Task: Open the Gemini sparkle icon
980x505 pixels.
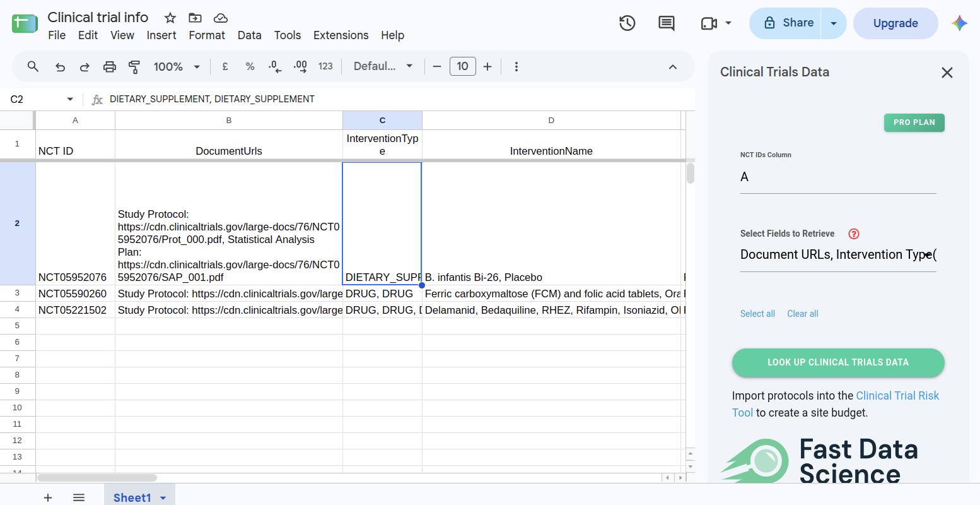Action: (x=960, y=23)
